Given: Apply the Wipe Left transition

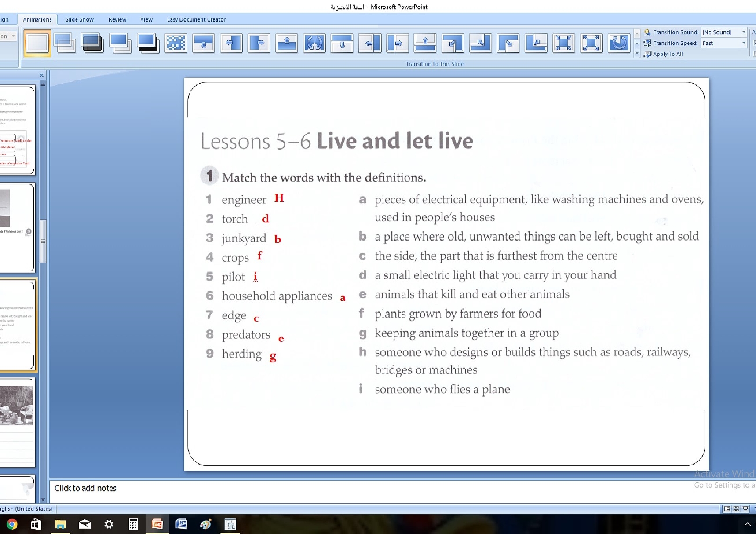Looking at the screenshot, I should (231, 43).
